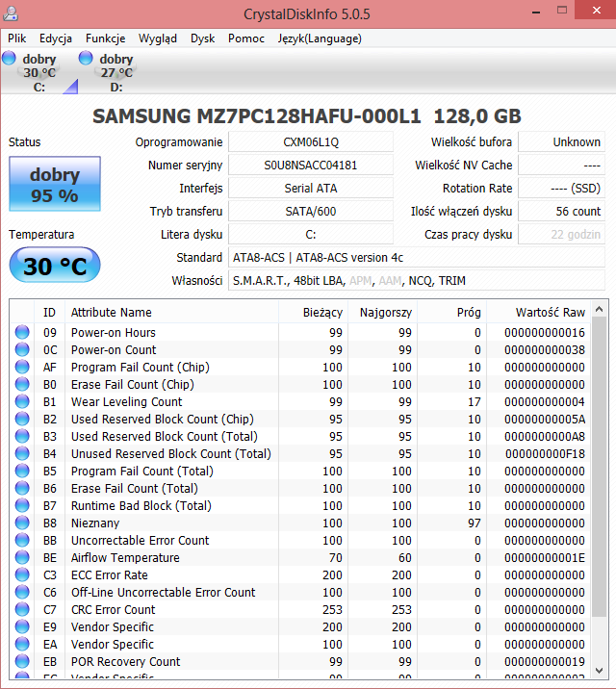This screenshot has height=689, width=616.
Task: Click status icon of Off-Line Uncorrectable Error Count
Action: click(22, 593)
